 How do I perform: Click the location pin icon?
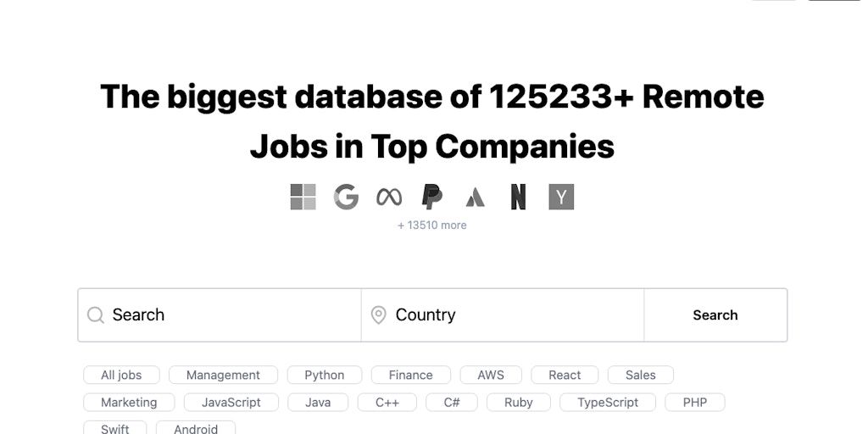coord(379,315)
